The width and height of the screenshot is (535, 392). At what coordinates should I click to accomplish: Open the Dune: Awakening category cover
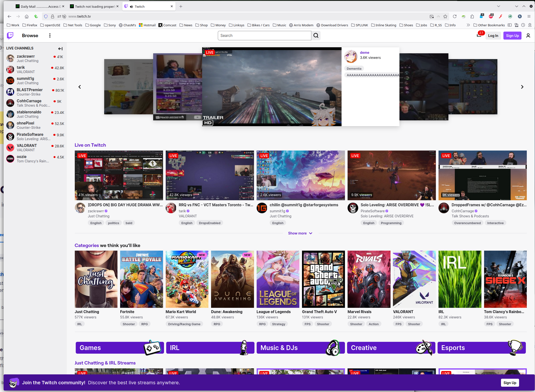[232, 279]
